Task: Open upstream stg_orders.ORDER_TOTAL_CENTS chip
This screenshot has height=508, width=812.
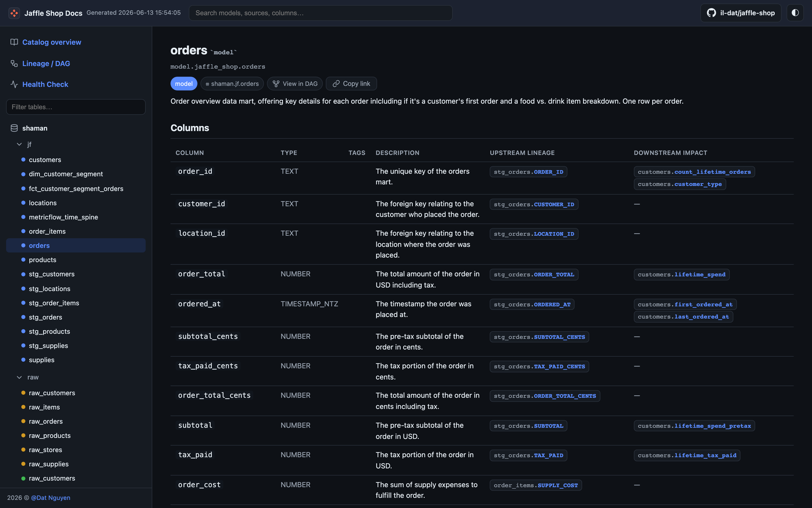Action: point(545,396)
